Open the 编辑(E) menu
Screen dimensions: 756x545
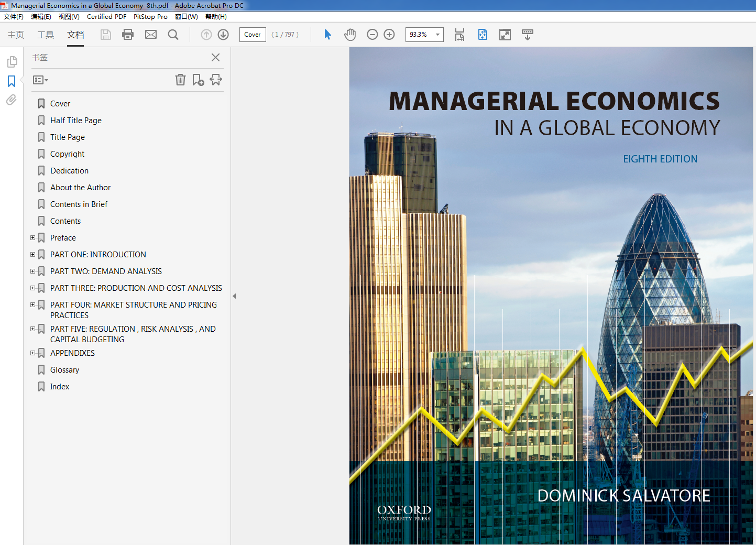click(x=41, y=17)
